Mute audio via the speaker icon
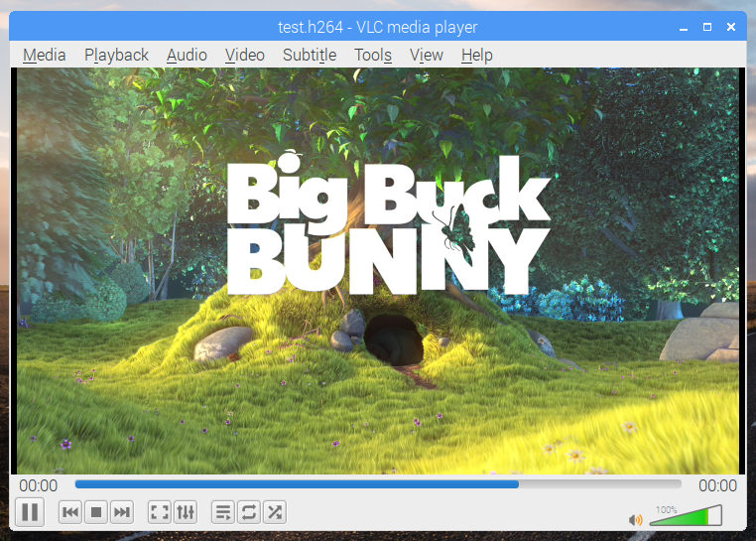Image resolution: width=756 pixels, height=541 pixels. (636, 519)
